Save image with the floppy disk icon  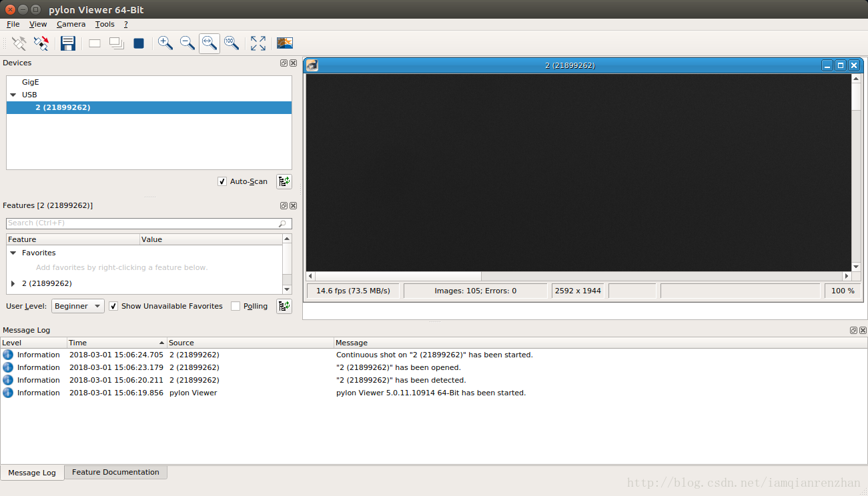(68, 43)
